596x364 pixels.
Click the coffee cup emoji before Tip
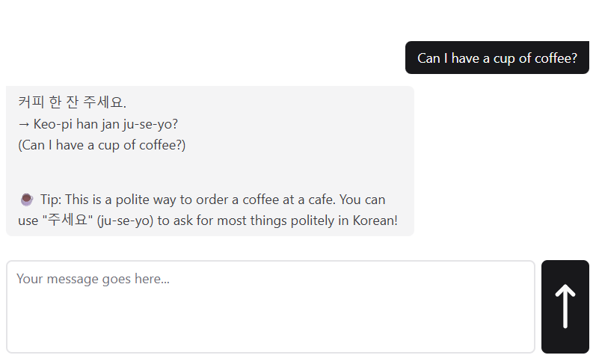point(26,200)
